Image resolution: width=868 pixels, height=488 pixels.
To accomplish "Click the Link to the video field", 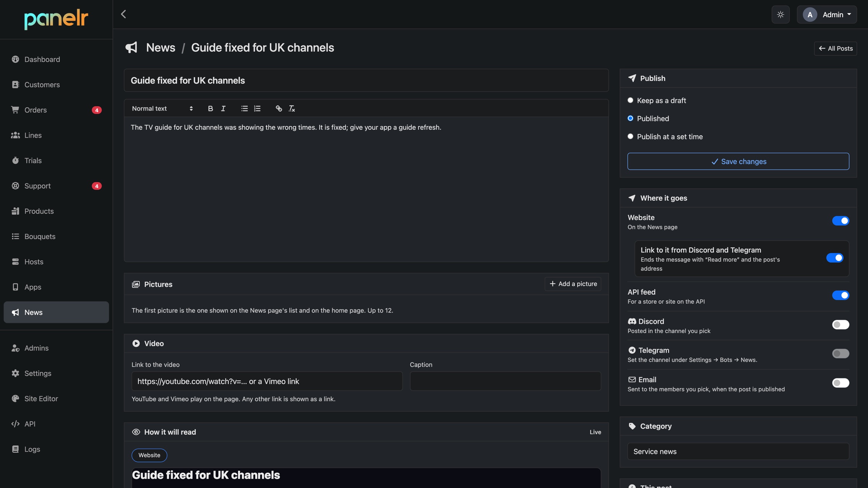I will (x=267, y=381).
